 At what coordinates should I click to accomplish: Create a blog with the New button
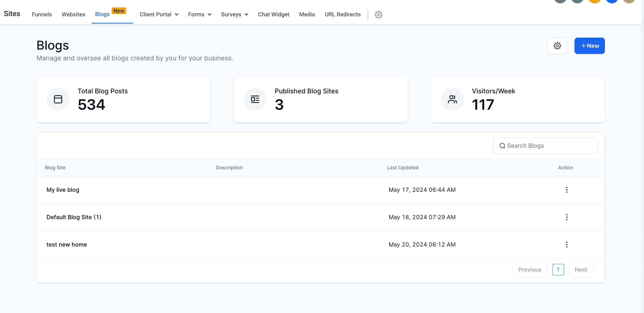[x=590, y=46]
